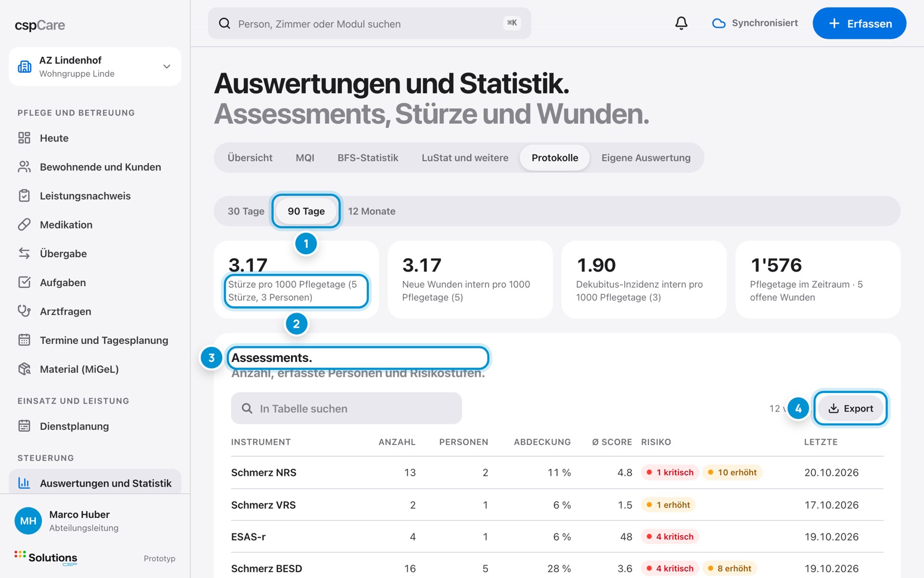Click the Leistungsnachweis clipboard icon
This screenshot has width=924, height=578.
click(x=24, y=195)
